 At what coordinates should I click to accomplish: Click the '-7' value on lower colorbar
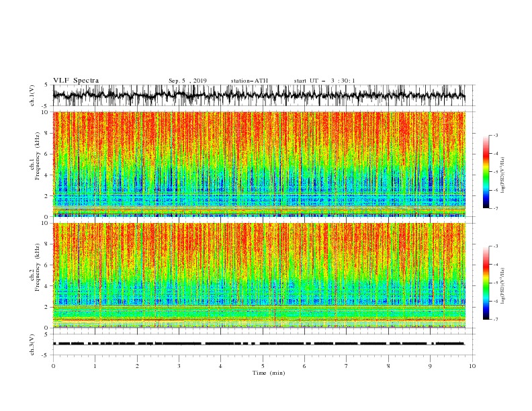[x=495, y=320]
